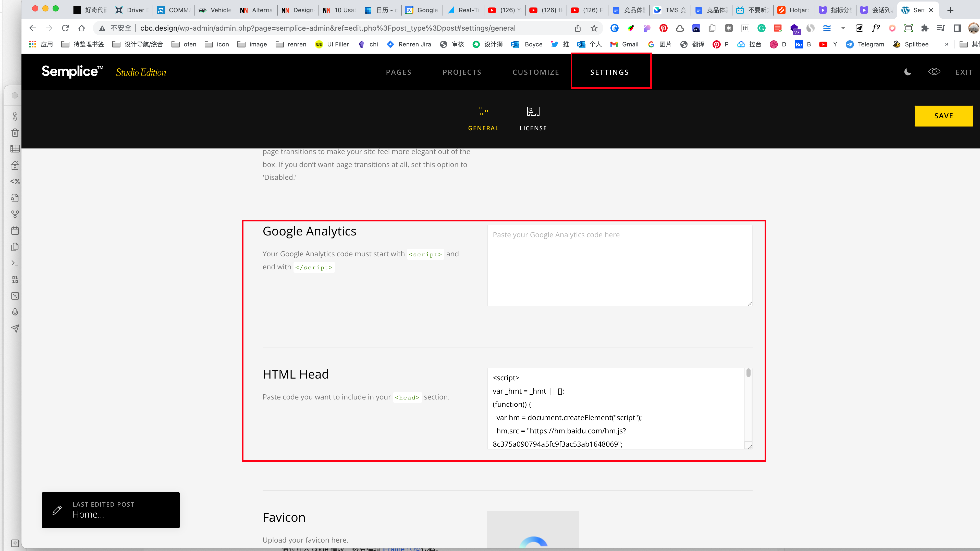980x551 pixels.
Task: Open the image bookmark folder
Action: [252, 44]
